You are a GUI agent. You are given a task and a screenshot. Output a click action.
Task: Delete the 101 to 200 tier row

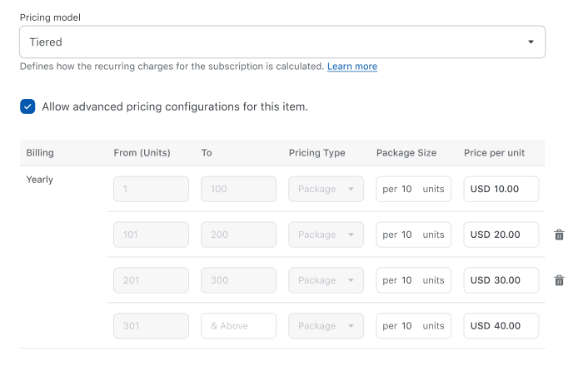click(x=559, y=235)
